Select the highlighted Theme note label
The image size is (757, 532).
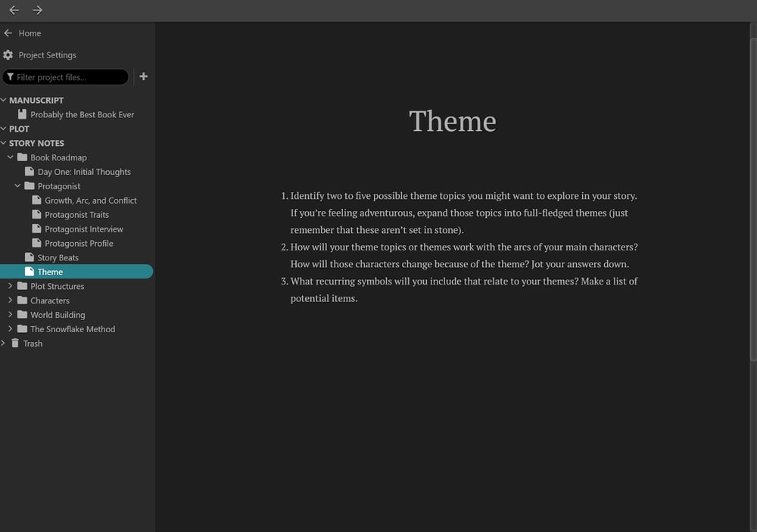[x=50, y=272]
